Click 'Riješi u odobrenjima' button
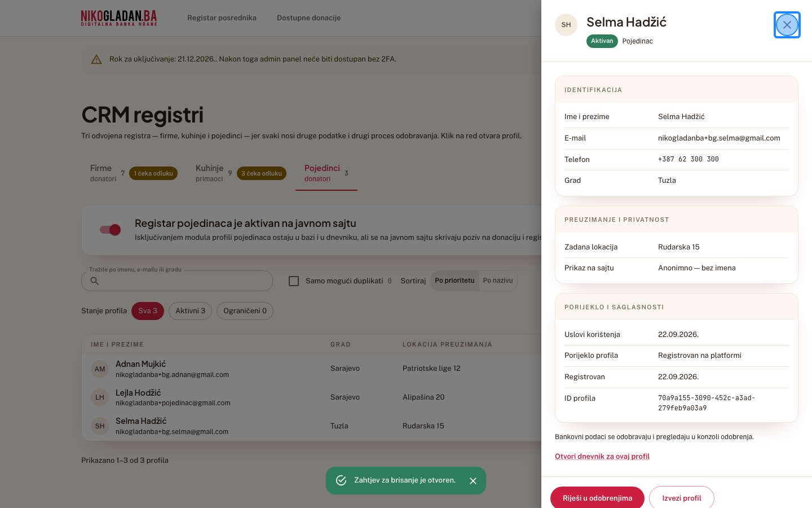 tap(597, 498)
